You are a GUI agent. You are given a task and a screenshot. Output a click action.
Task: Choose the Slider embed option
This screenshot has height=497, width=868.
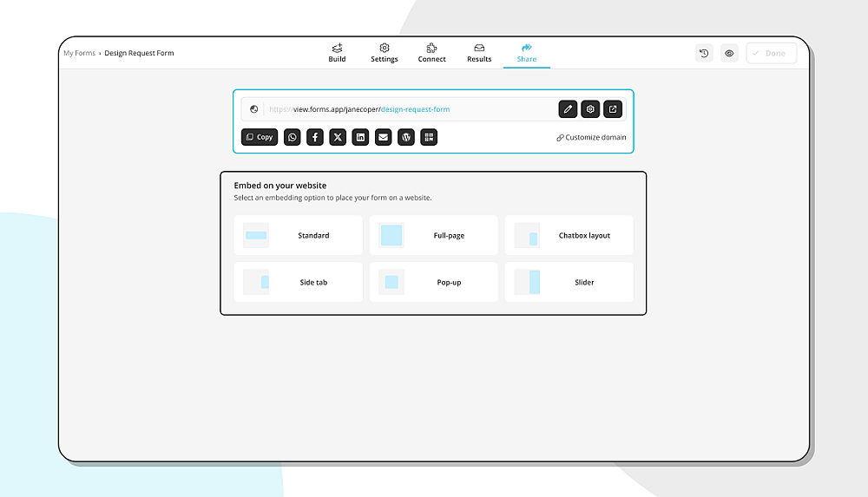coord(569,282)
